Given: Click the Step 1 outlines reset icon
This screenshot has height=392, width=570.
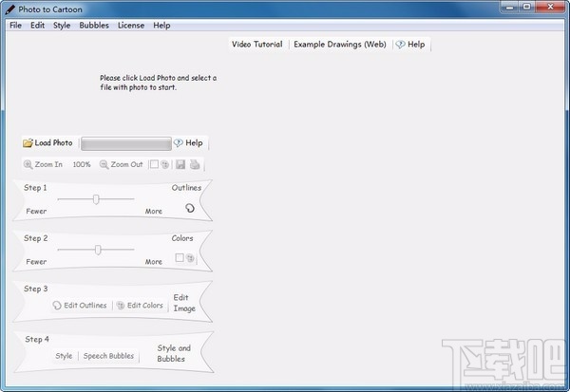Looking at the screenshot, I should (190, 208).
